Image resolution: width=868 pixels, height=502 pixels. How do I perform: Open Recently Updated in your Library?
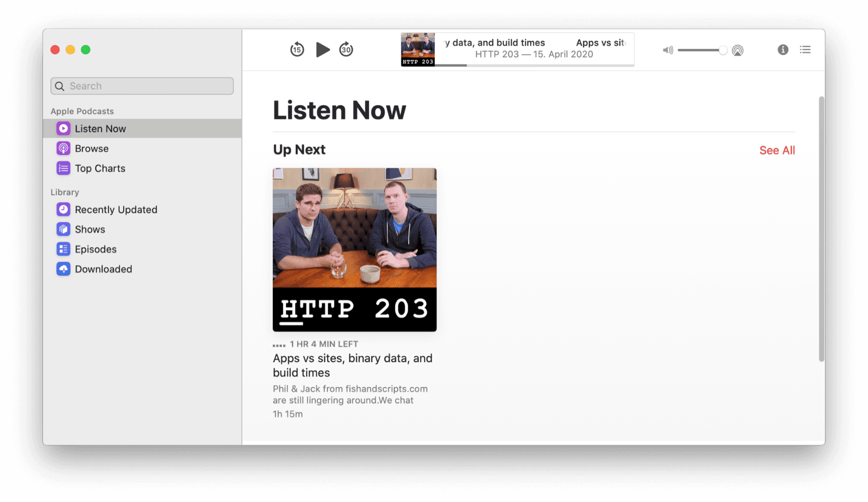coord(116,209)
